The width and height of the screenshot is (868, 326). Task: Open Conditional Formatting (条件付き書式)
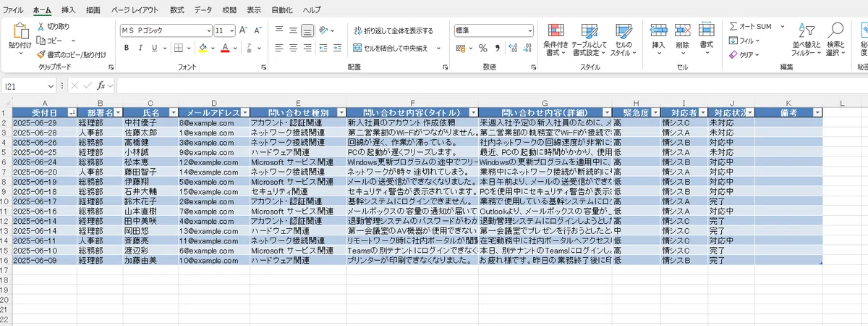point(556,39)
